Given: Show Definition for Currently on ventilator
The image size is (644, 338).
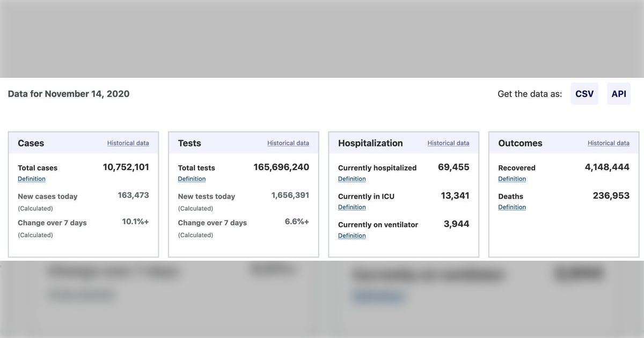Looking at the screenshot, I should point(352,236).
